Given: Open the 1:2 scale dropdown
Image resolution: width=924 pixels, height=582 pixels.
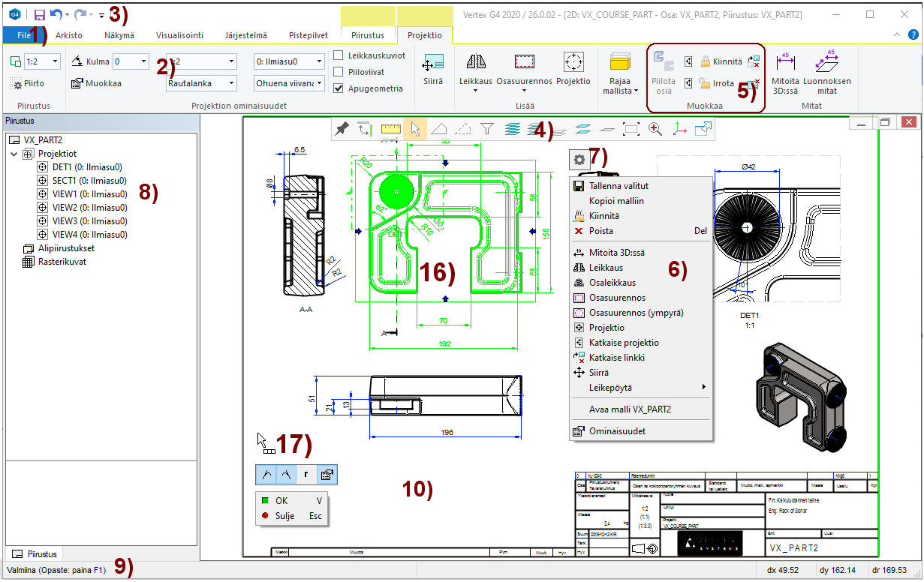Looking at the screenshot, I should 55,61.
